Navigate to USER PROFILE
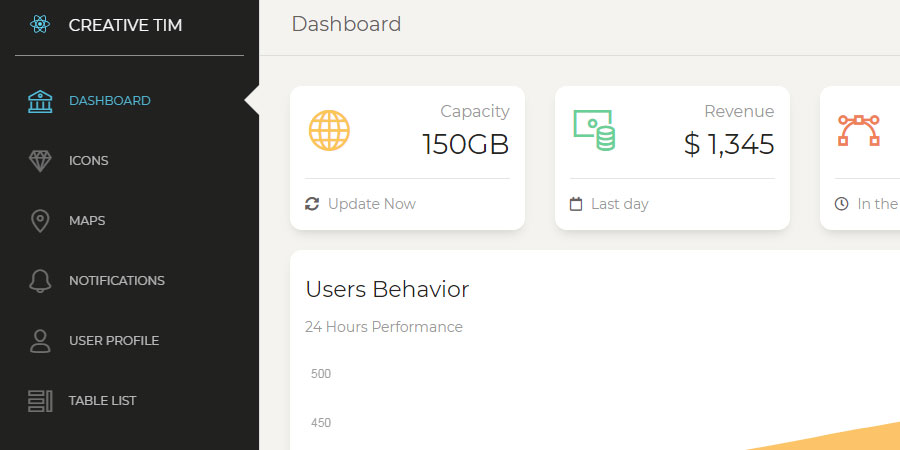Screen dimensions: 900x450 click(x=114, y=341)
